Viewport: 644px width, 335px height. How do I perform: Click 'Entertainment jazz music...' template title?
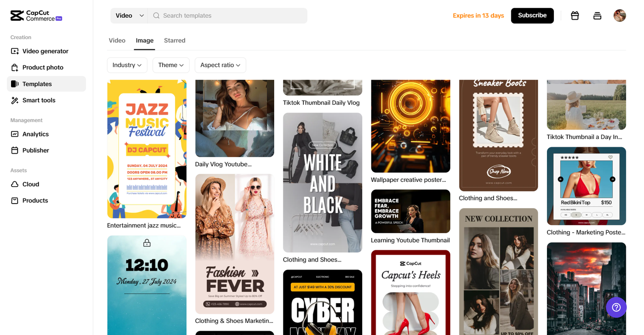(144, 225)
